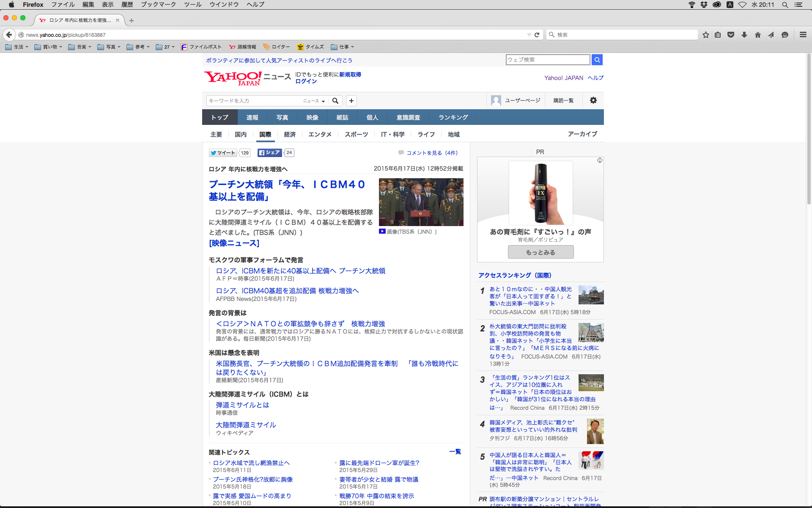Click the bookmark star icon
This screenshot has height=508, width=812.
click(x=705, y=35)
